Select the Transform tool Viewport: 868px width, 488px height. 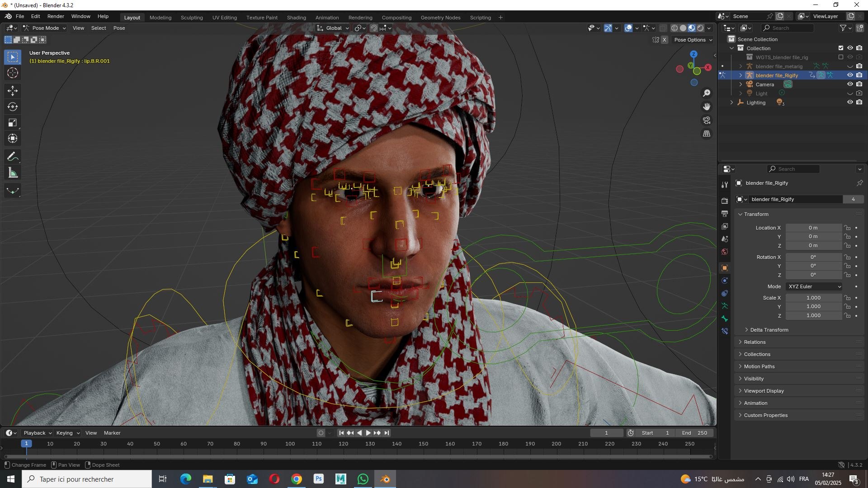click(x=13, y=139)
